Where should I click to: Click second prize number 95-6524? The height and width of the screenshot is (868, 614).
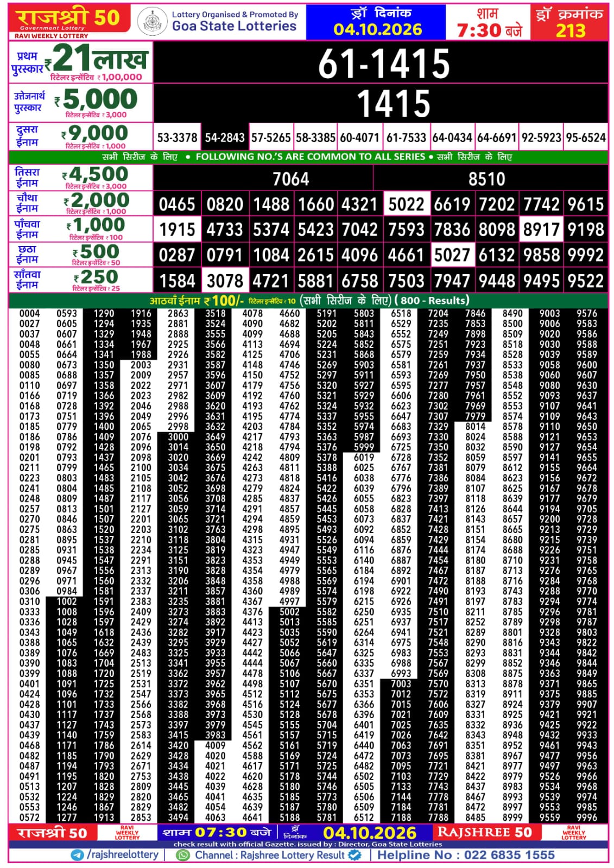pyautogui.click(x=586, y=138)
